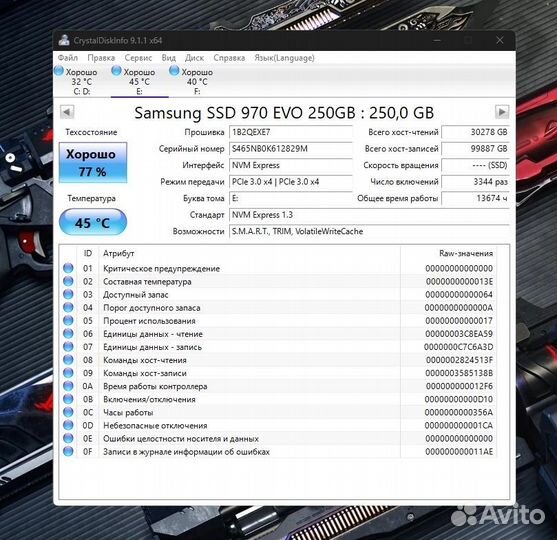Select the Небезопасные отключения row

click(x=278, y=425)
